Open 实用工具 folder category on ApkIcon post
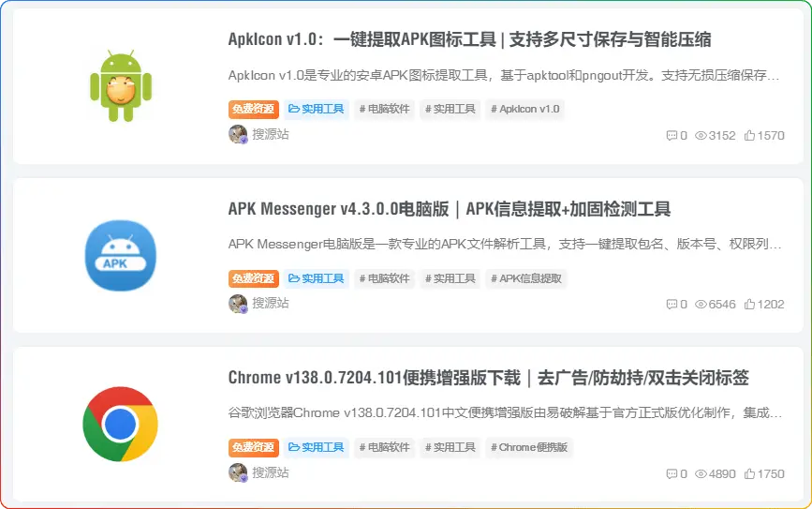The image size is (812, 509). (x=316, y=110)
